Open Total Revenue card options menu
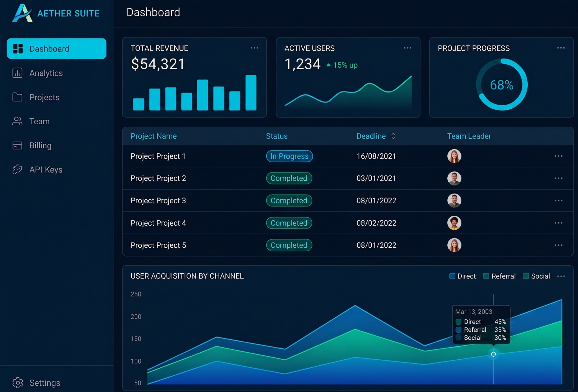Viewport: 578px width, 392px height. (254, 48)
